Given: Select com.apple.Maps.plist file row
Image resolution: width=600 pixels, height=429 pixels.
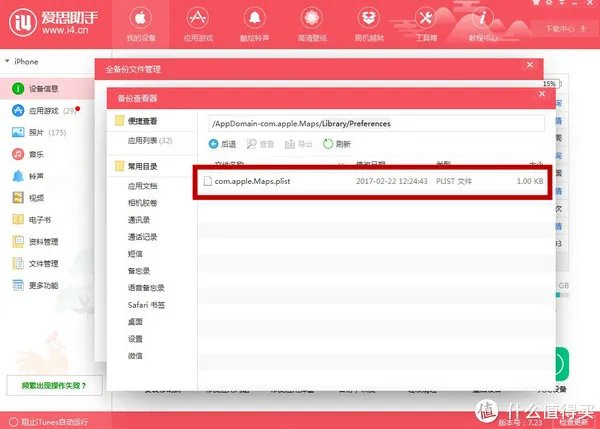Looking at the screenshot, I should click(x=373, y=181).
